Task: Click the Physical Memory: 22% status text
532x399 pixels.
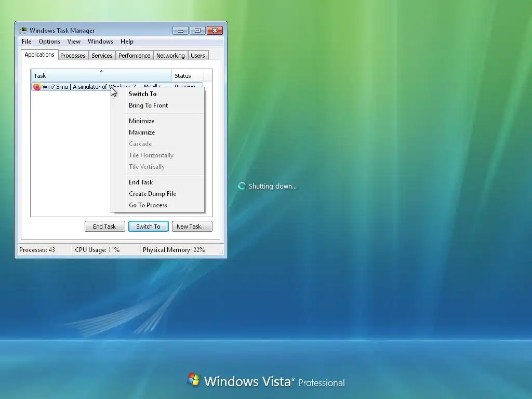Action: click(x=174, y=250)
